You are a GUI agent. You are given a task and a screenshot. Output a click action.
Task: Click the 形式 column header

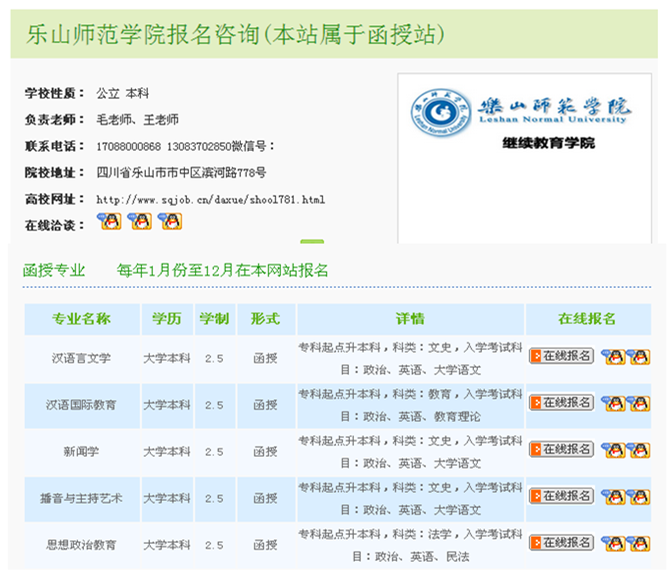(265, 319)
